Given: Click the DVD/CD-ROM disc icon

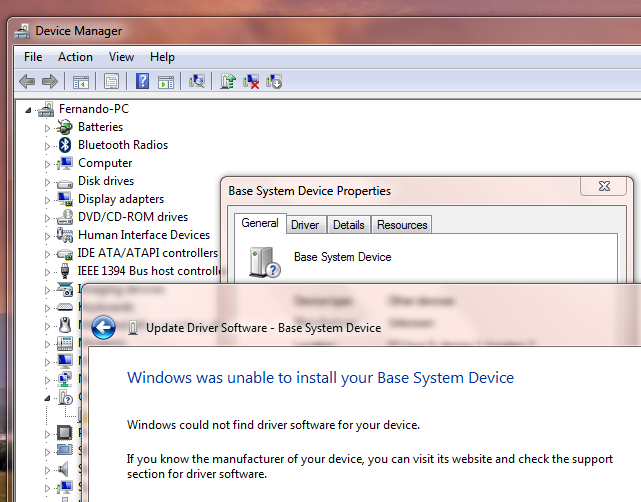Looking at the screenshot, I should pos(65,217).
